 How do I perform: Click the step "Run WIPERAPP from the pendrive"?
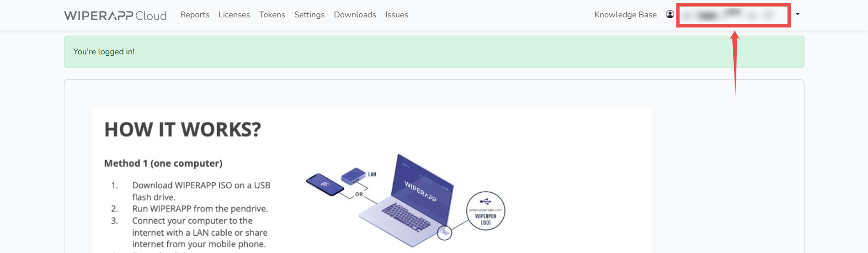click(200, 209)
